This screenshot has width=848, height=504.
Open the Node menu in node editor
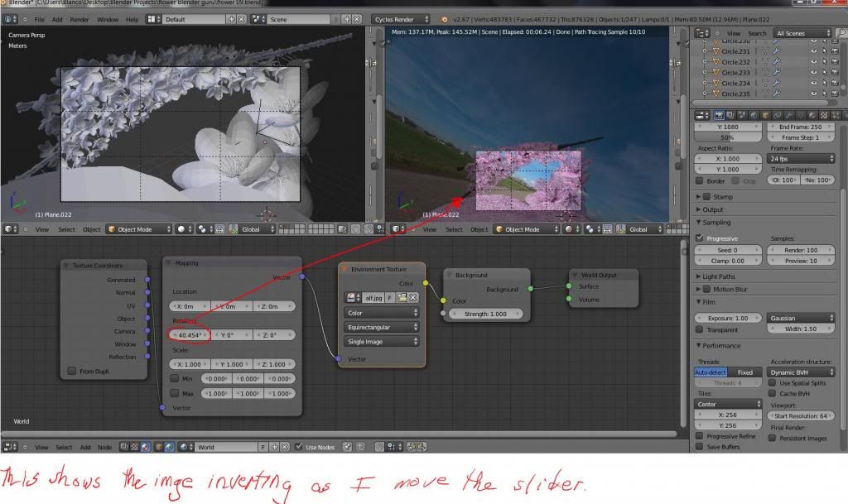104,447
